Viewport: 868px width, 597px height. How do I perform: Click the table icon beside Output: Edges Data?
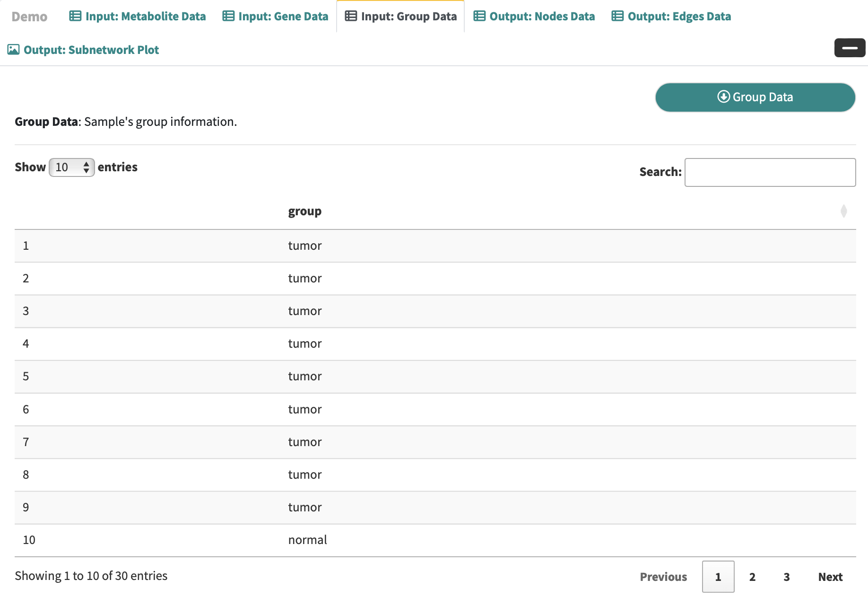[x=617, y=16]
